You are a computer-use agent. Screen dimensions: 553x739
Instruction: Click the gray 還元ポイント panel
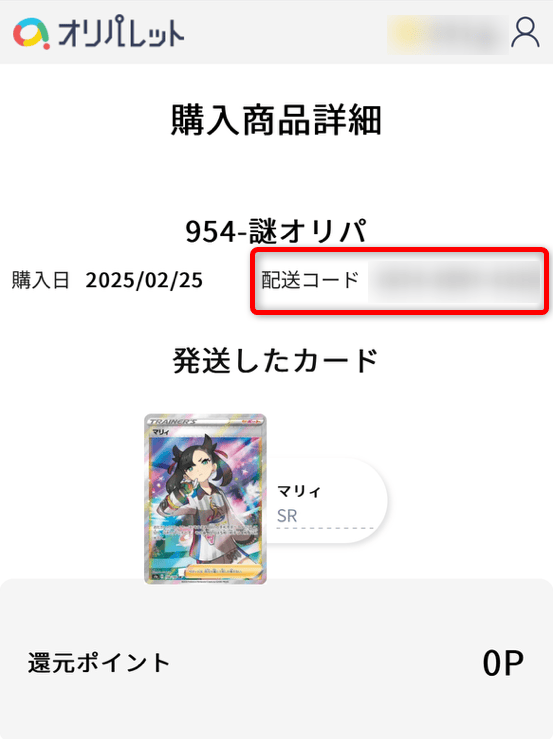pyautogui.click(x=276, y=659)
